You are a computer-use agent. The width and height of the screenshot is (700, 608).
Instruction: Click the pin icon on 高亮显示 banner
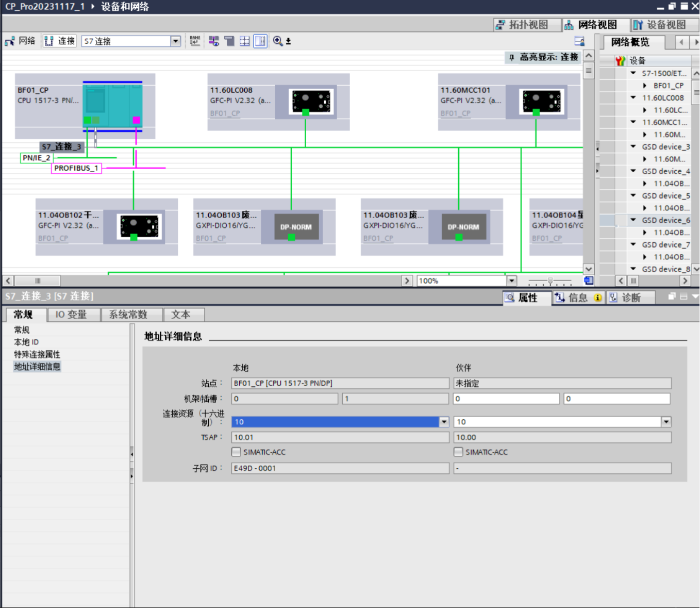click(x=511, y=57)
